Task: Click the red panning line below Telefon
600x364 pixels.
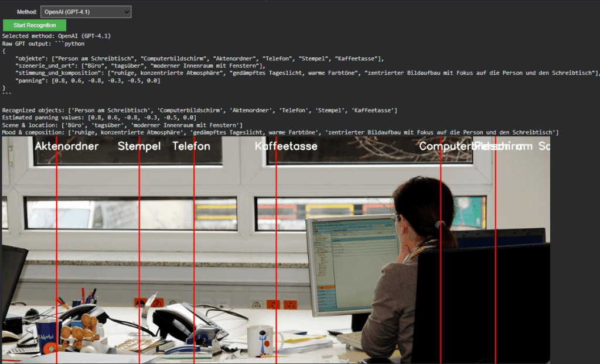Action: click(194, 246)
